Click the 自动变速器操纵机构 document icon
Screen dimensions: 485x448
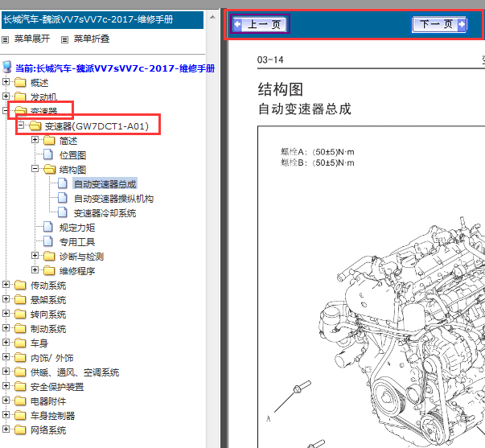pos(63,198)
